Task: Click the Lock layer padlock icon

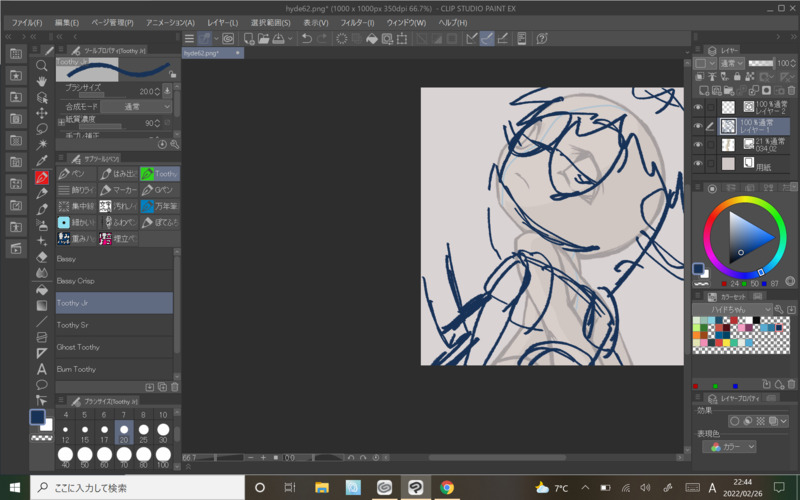Action: tap(737, 77)
